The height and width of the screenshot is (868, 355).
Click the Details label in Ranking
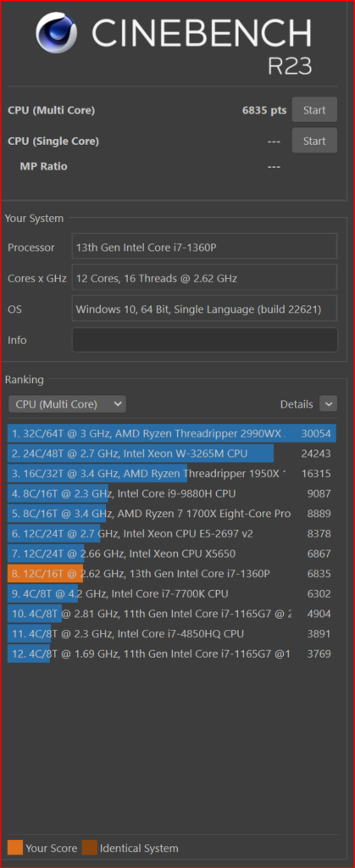click(297, 404)
